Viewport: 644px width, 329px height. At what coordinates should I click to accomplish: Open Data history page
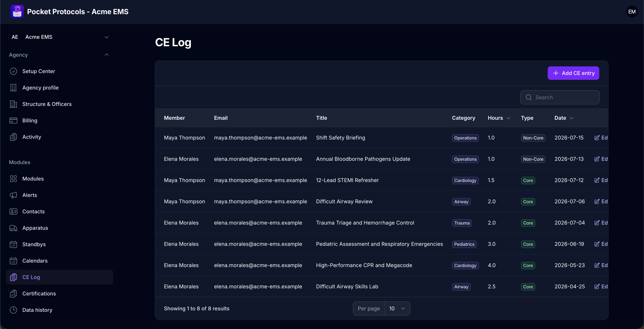tap(59, 310)
